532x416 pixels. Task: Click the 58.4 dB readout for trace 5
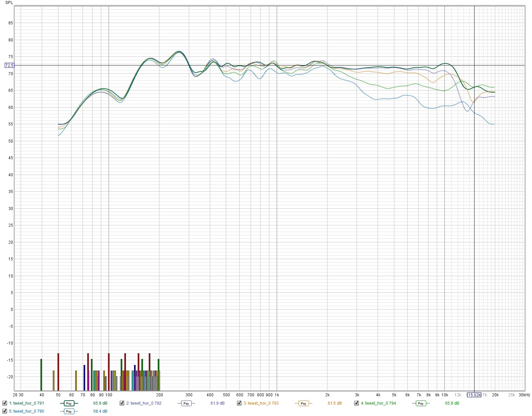[x=100, y=411]
